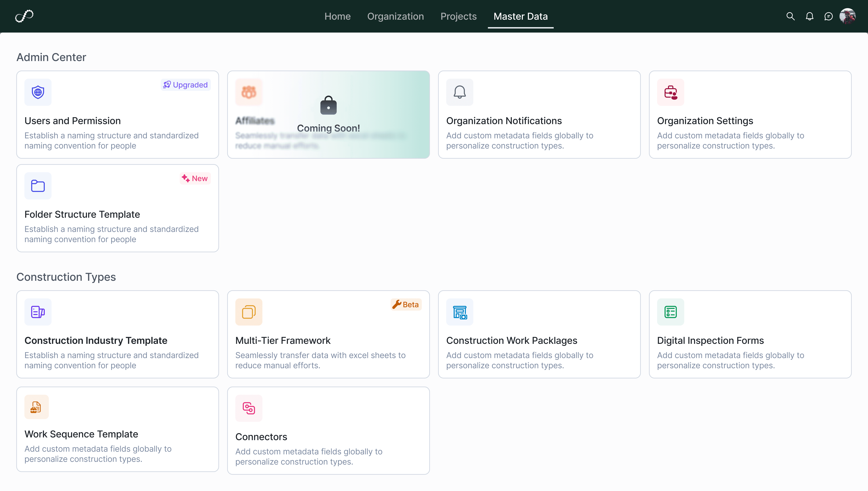The height and width of the screenshot is (491, 868).
Task: Click the Work Sequence Template description text
Action: [98, 454]
